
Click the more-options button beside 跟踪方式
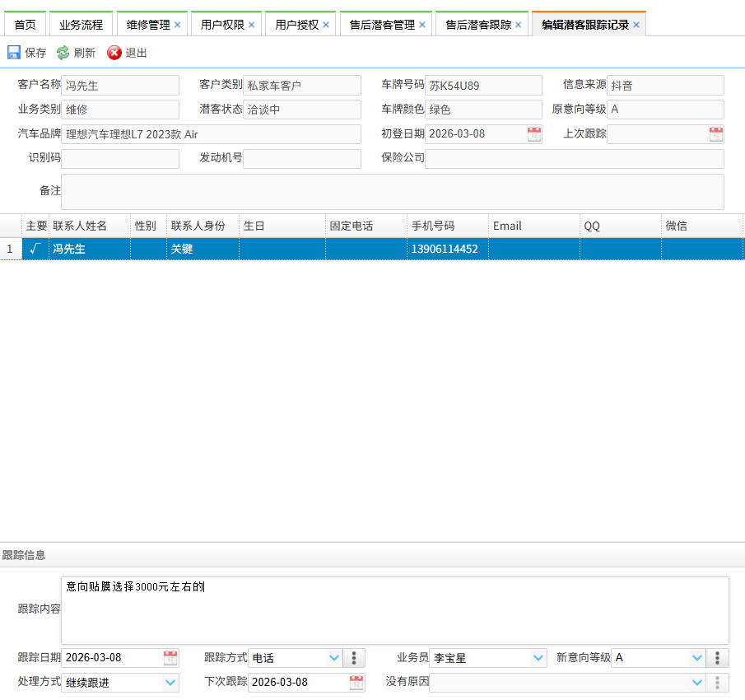click(x=354, y=657)
